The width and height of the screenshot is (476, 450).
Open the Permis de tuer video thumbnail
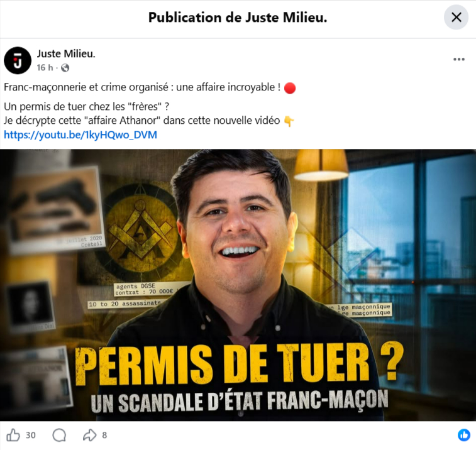(238, 285)
